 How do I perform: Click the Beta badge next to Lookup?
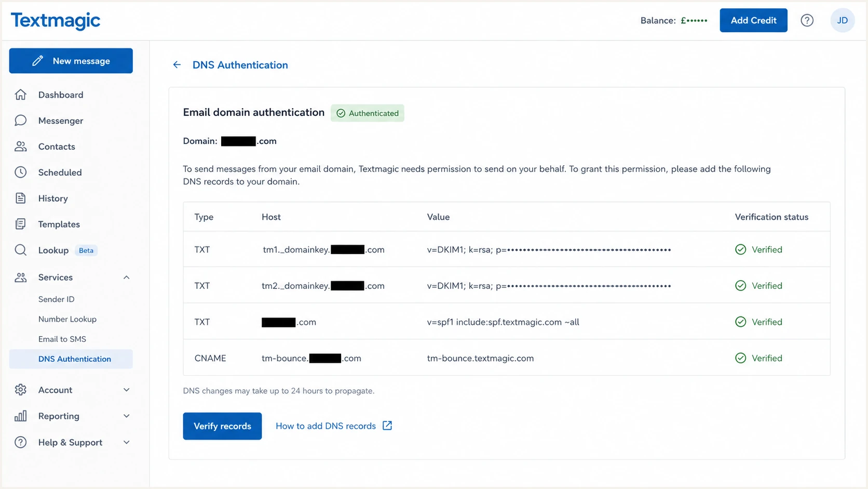pyautogui.click(x=86, y=250)
